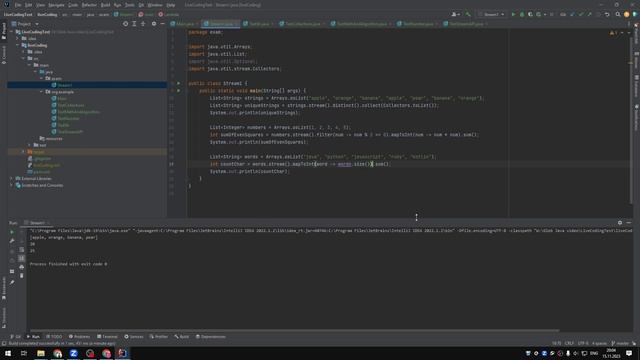Open the Services tool window
The height and width of the screenshot is (360, 640).
[133, 337]
